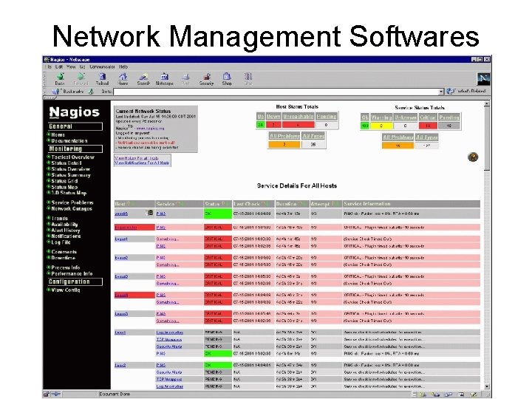Open Notifications sidebar link
The height and width of the screenshot is (399, 532).
tap(66, 236)
